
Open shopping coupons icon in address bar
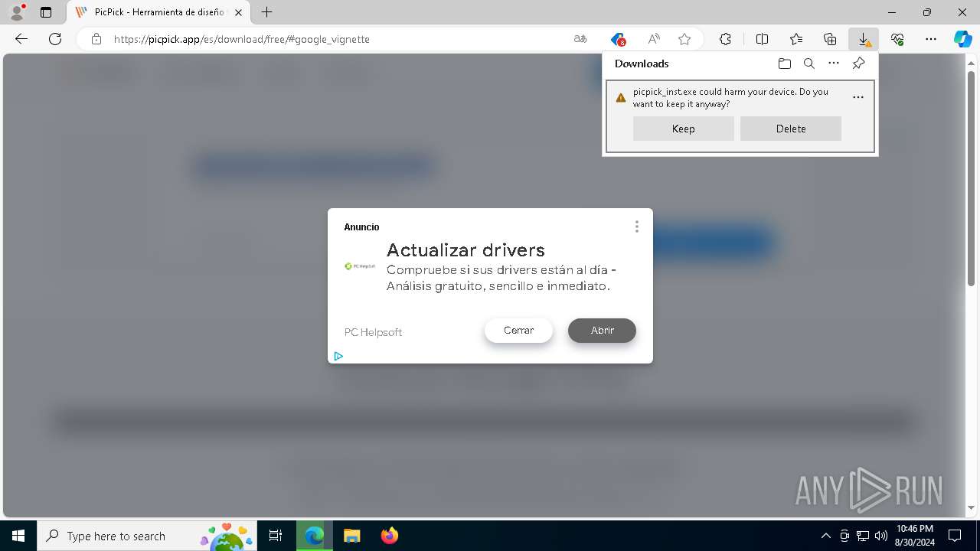tap(618, 39)
